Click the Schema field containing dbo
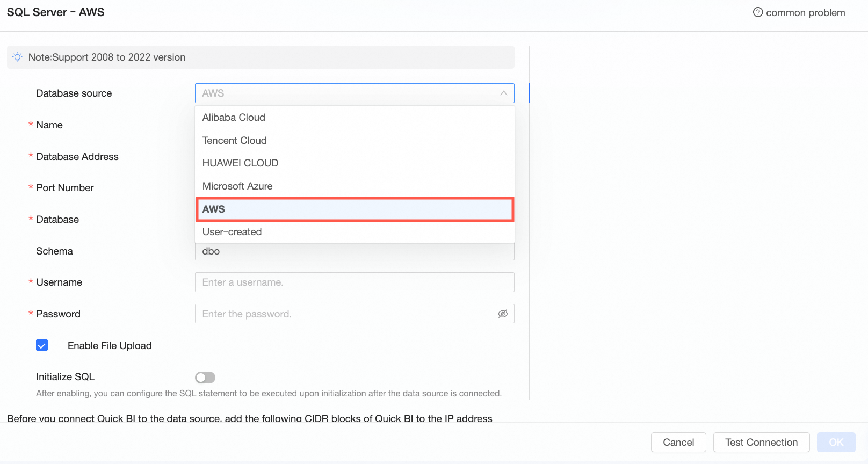The image size is (868, 464). pos(355,251)
